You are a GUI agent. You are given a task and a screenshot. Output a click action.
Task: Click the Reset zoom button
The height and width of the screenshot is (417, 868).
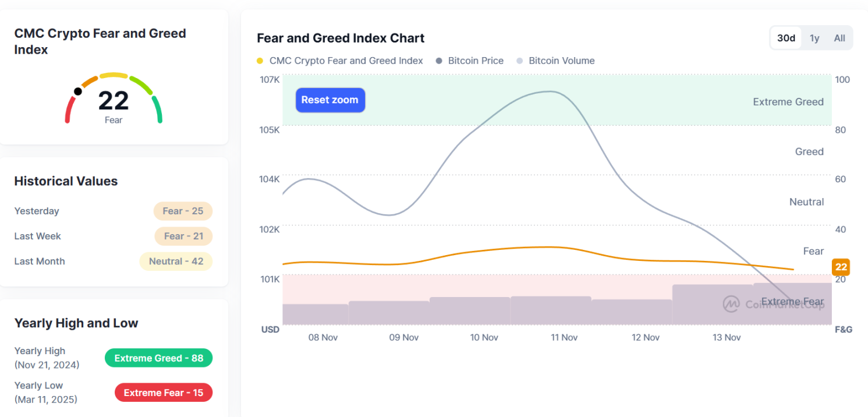330,100
